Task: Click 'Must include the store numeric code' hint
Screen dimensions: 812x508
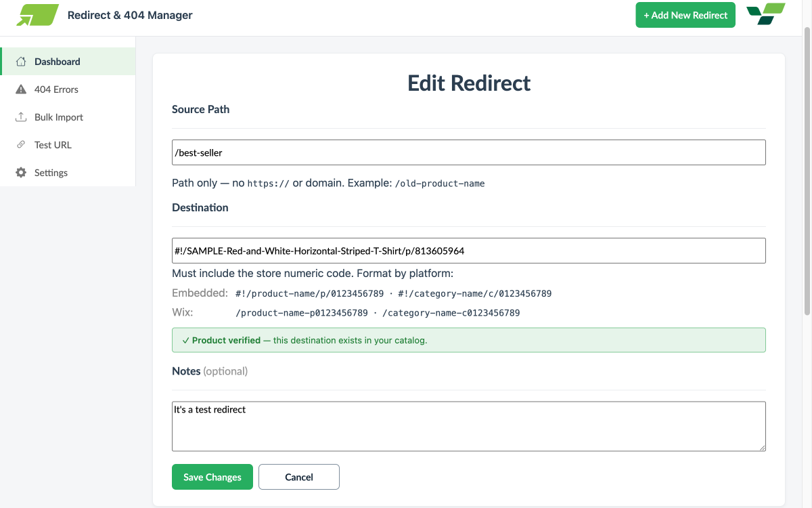Action: 313,274
